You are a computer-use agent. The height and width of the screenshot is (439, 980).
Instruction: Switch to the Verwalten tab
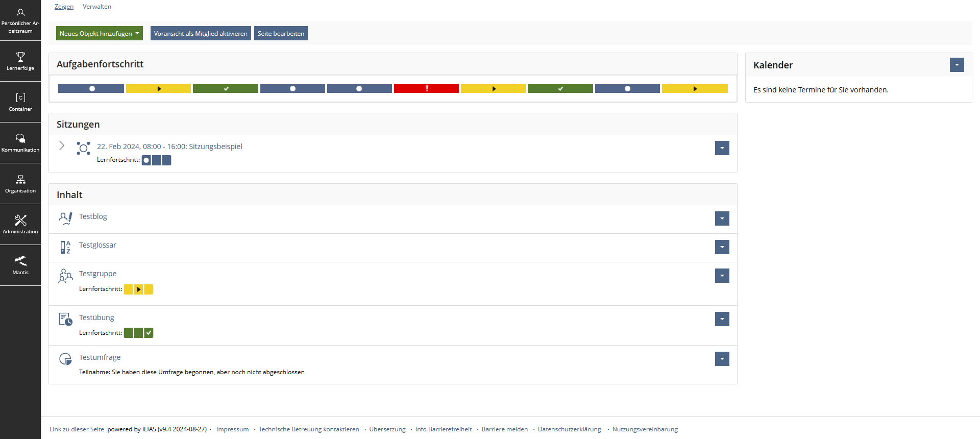tap(97, 7)
